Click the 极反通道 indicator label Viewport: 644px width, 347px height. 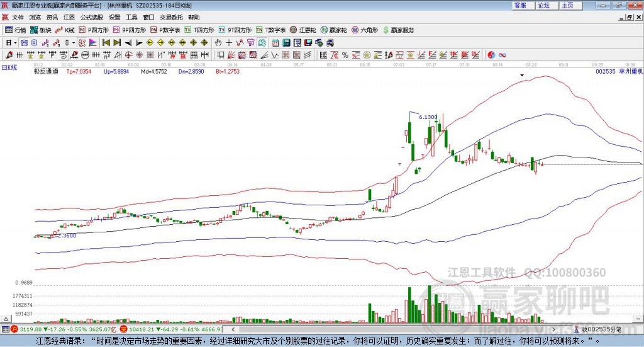click(46, 72)
